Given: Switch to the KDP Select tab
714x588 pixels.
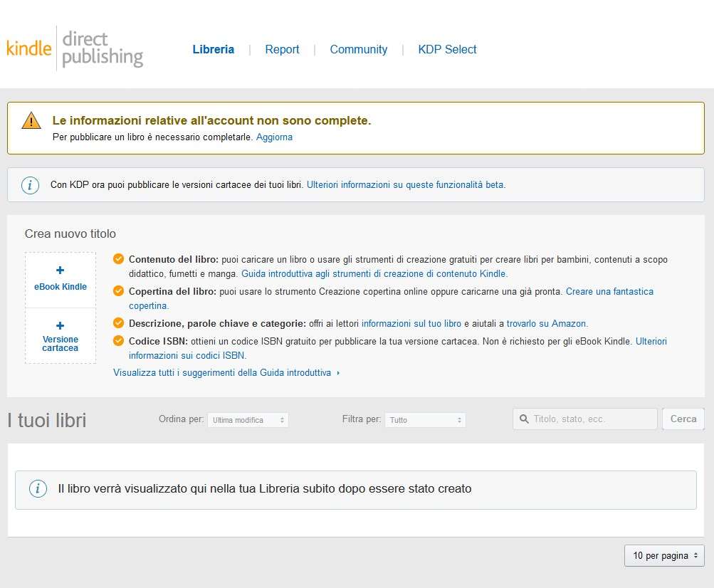Looking at the screenshot, I should pyautogui.click(x=447, y=49).
